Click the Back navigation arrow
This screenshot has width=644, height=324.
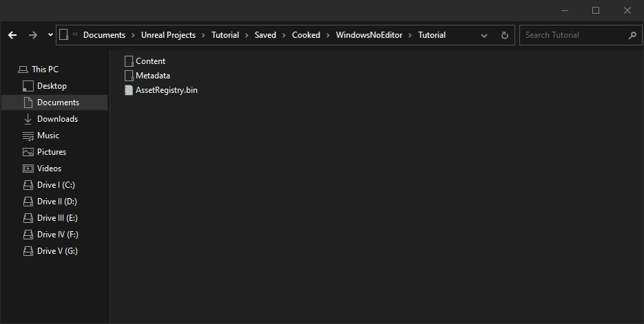(12, 35)
